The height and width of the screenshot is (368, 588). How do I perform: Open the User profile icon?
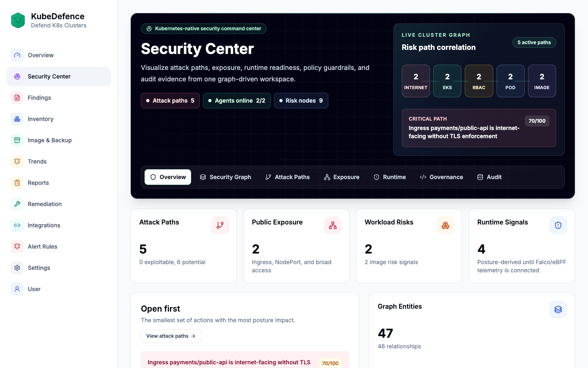17,289
